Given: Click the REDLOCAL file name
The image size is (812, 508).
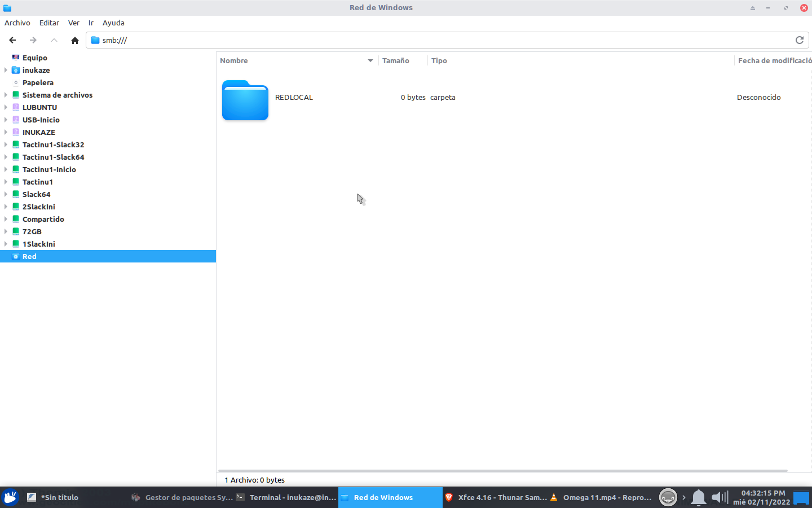Looking at the screenshot, I should (x=294, y=97).
